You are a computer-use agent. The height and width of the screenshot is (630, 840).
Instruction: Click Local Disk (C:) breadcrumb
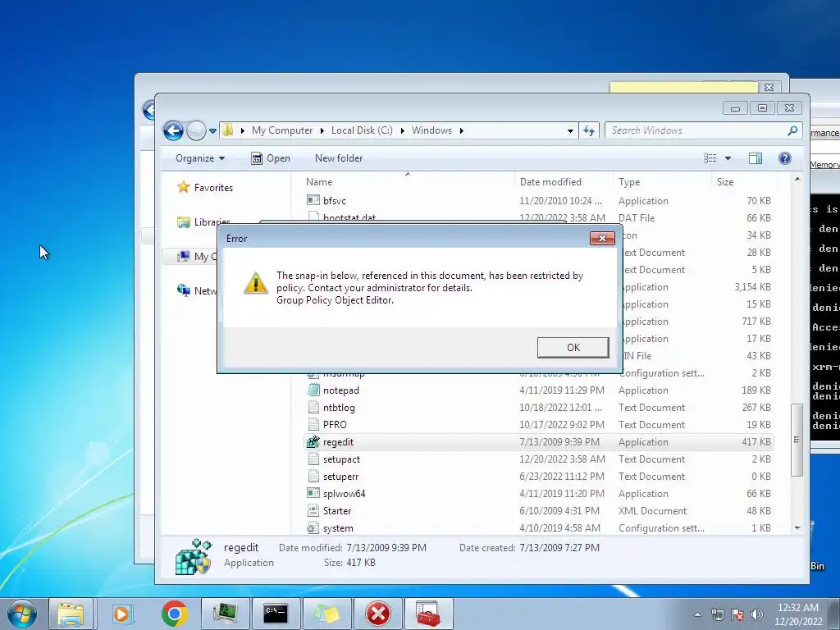pyautogui.click(x=362, y=130)
